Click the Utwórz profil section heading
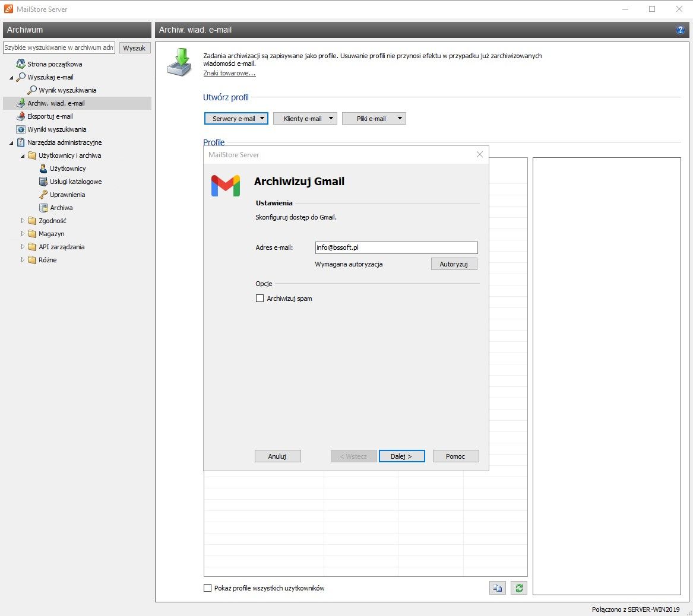The width and height of the screenshot is (693, 616). click(226, 97)
